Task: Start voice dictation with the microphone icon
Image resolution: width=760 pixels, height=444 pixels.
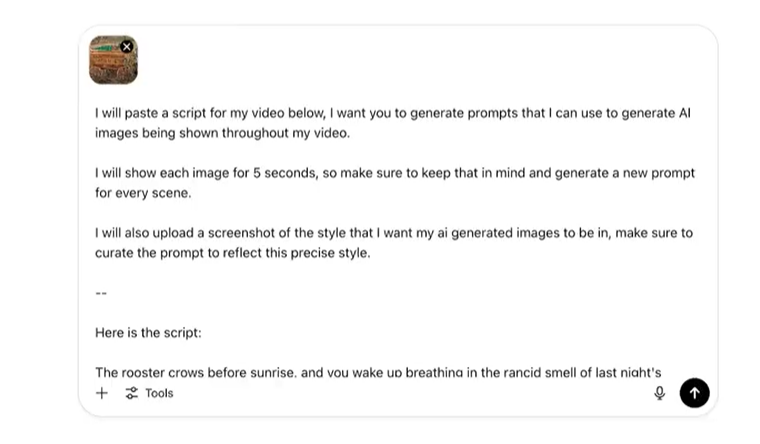Action: tap(660, 393)
